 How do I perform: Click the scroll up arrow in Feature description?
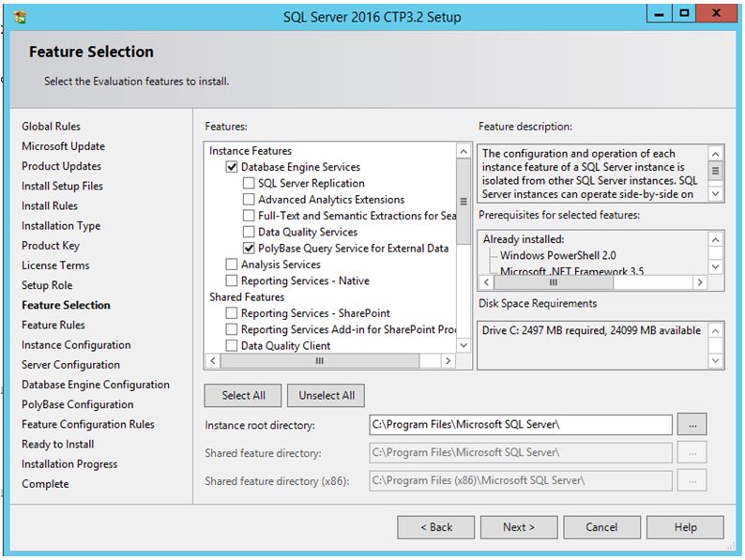tap(716, 154)
